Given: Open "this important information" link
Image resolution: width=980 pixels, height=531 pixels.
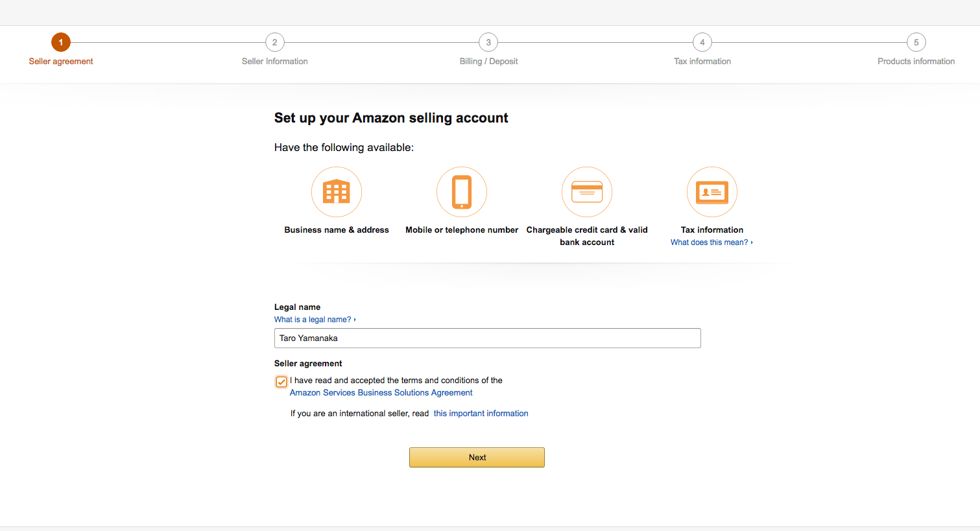Looking at the screenshot, I should tap(481, 414).
